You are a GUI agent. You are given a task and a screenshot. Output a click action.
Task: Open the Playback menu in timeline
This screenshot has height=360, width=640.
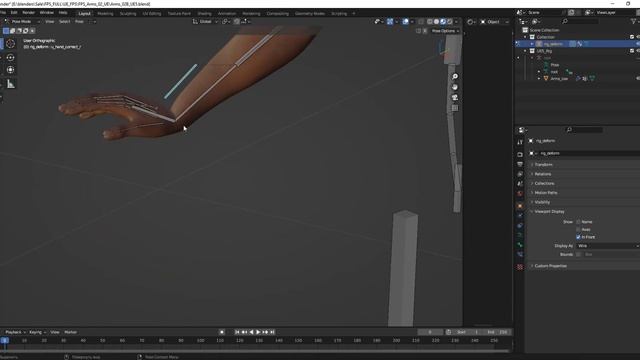pos(15,332)
